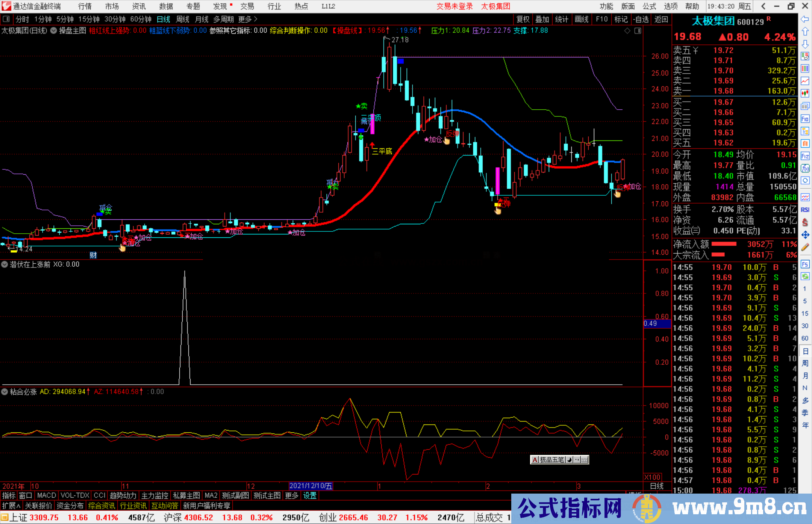Click the f(x) formula icon in sidebar

(805, 168)
